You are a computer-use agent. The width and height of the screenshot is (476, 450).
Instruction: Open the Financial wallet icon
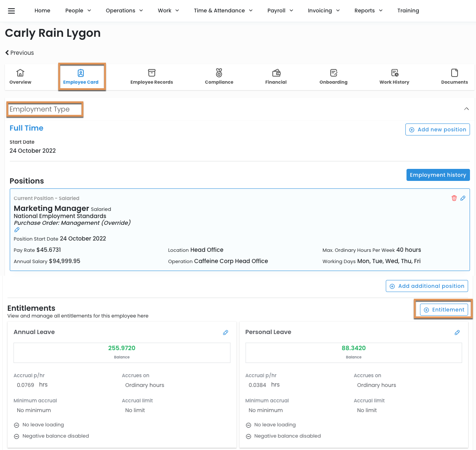pos(276,73)
